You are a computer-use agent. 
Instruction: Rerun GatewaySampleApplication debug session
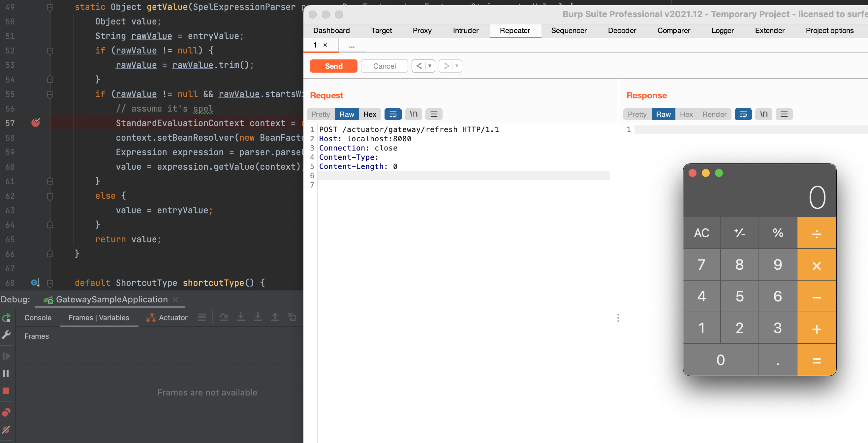(x=6, y=318)
